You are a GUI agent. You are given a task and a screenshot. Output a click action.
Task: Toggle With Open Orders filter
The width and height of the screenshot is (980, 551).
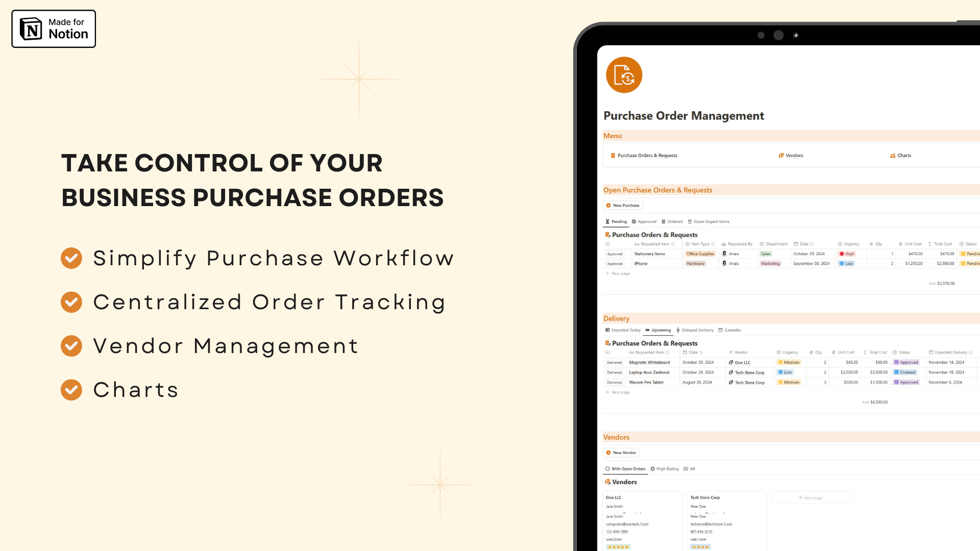[x=626, y=468]
